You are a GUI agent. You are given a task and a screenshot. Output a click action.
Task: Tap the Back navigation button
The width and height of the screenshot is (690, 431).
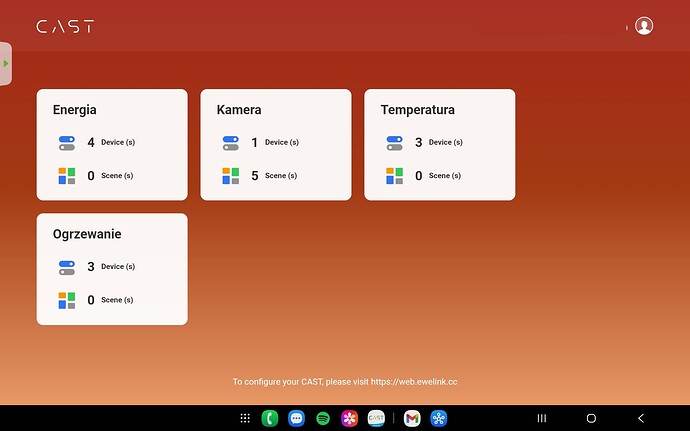641,418
